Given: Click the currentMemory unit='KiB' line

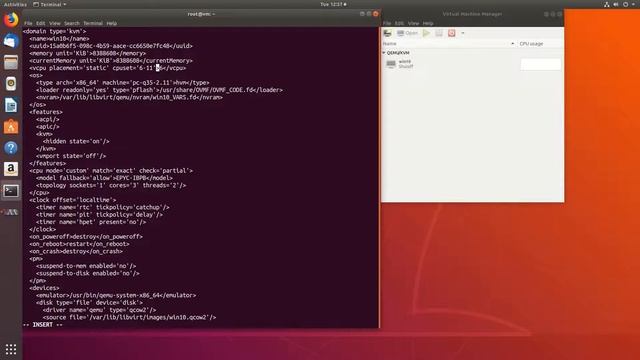Looking at the screenshot, I should tap(111, 61).
